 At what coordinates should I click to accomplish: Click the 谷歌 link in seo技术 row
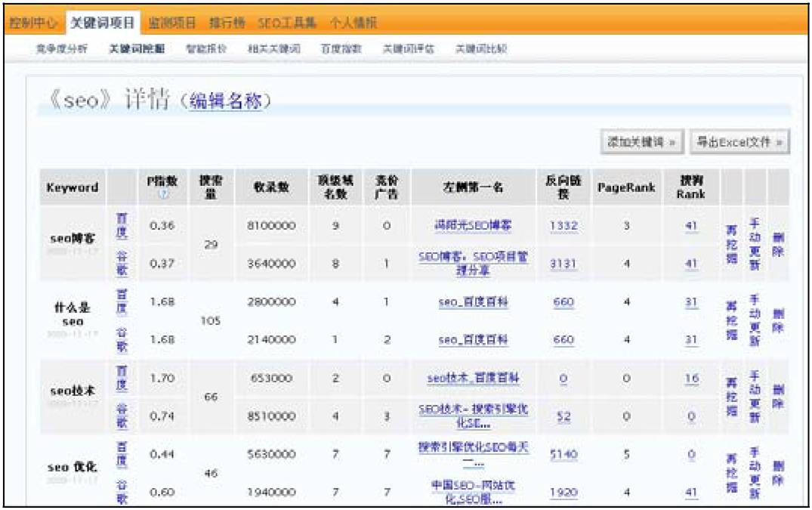tap(122, 416)
